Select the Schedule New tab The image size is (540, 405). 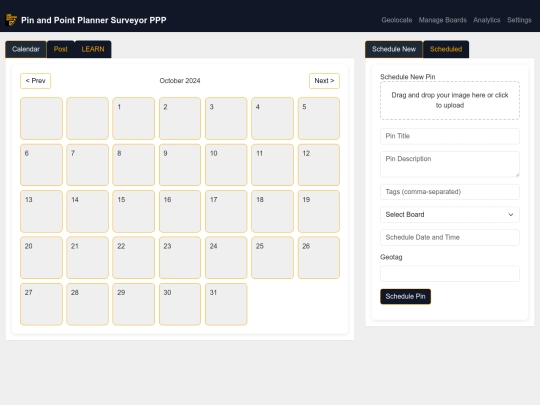coord(394,49)
